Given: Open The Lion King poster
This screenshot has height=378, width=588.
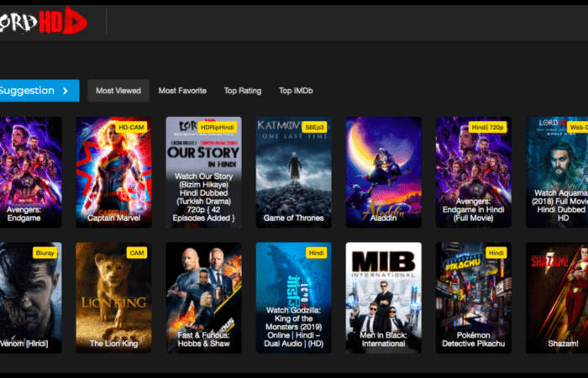Looking at the screenshot, I should tap(114, 297).
